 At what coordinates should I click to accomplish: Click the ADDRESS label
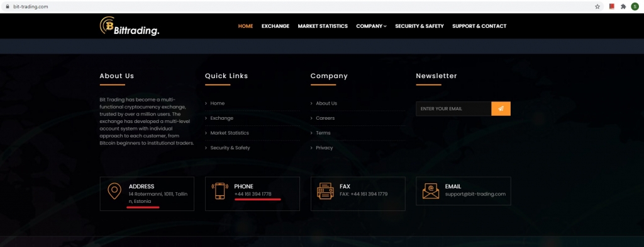pos(142,187)
